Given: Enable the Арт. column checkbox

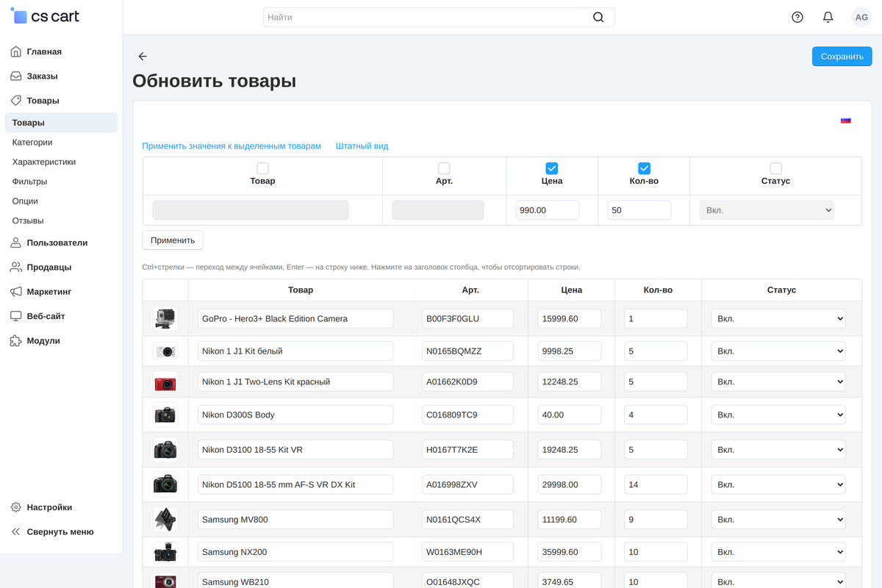Looking at the screenshot, I should click(444, 168).
